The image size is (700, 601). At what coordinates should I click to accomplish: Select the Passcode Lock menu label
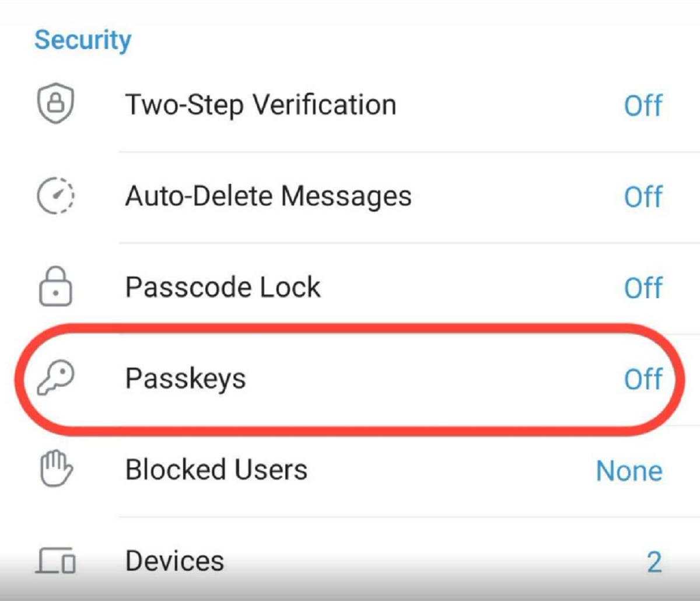(223, 288)
